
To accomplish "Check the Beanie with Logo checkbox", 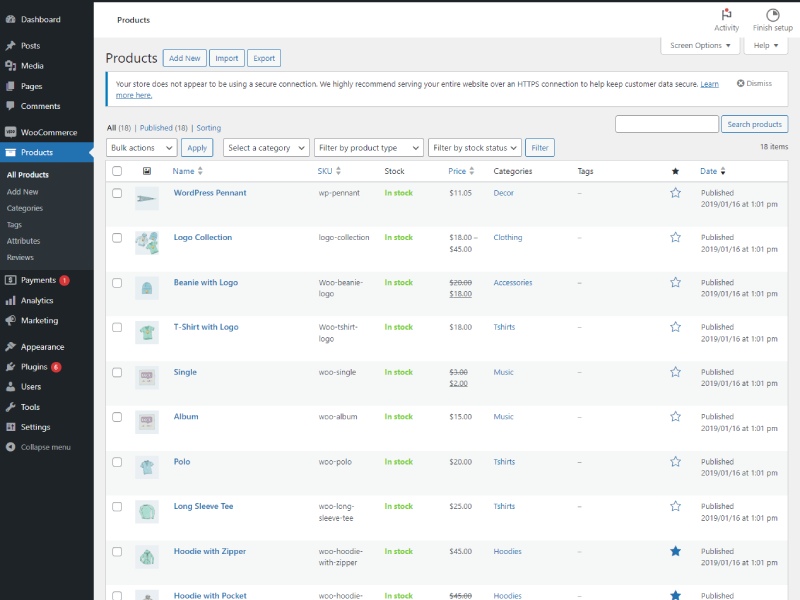I will (x=117, y=283).
